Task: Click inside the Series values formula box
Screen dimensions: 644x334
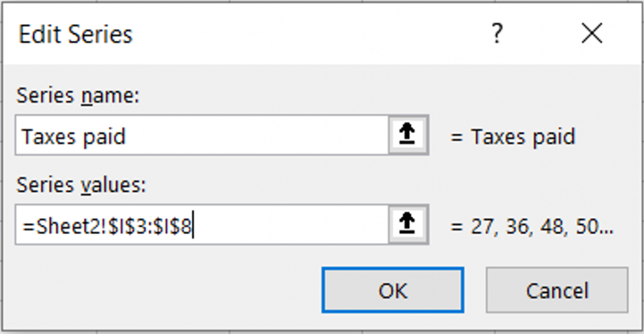Action: [282, 225]
